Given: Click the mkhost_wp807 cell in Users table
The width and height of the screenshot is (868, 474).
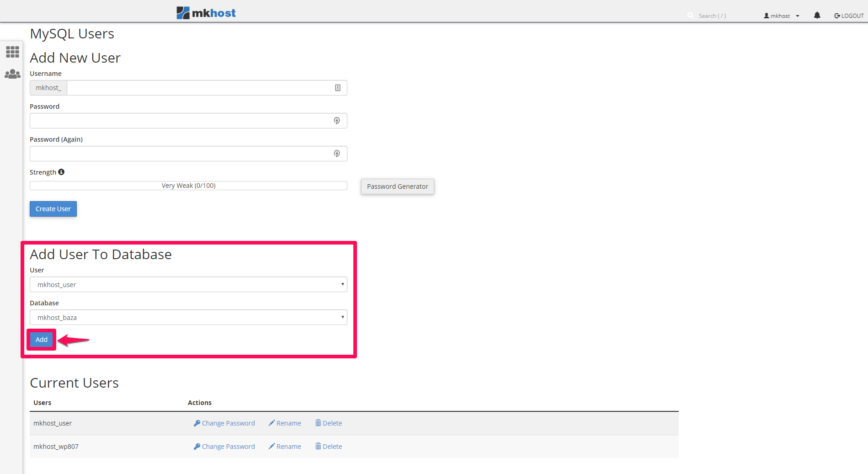Looking at the screenshot, I should [56, 447].
